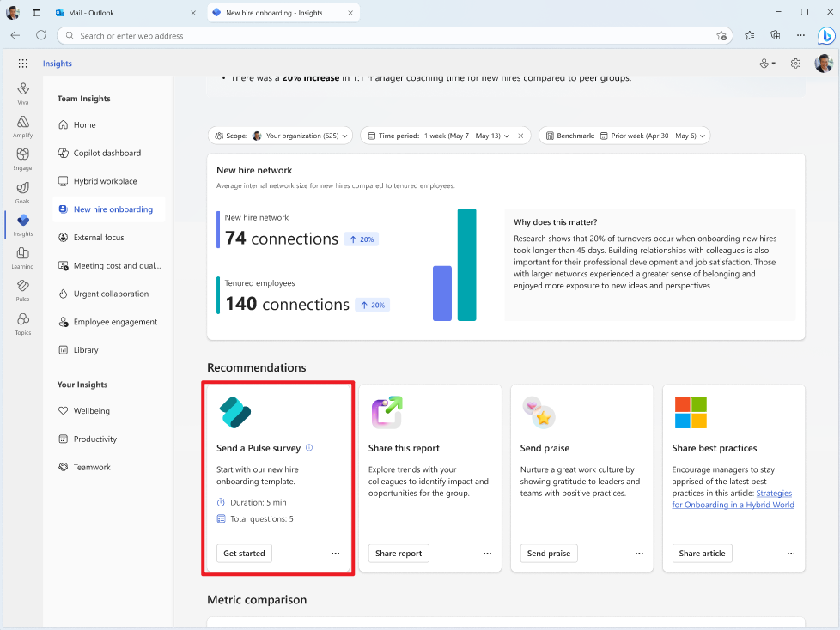
Task: Open browser settings and more ellipsis
Action: click(x=800, y=35)
